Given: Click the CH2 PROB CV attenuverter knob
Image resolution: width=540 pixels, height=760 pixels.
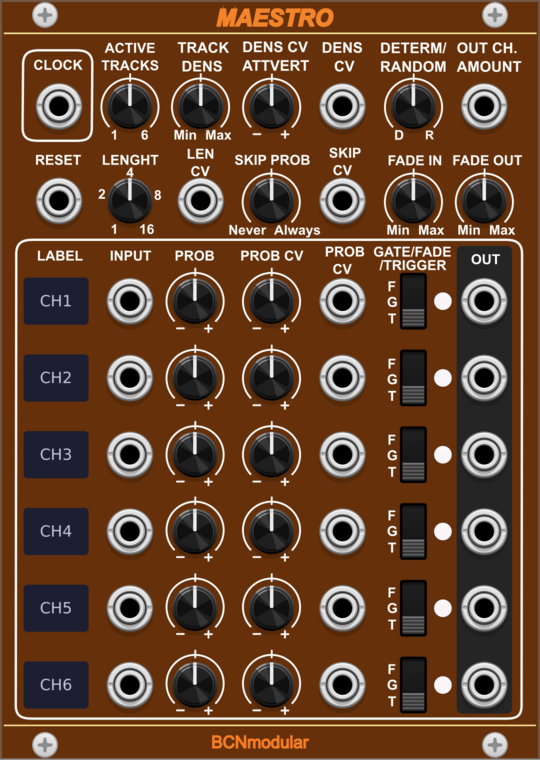Looking at the screenshot, I should (x=271, y=377).
